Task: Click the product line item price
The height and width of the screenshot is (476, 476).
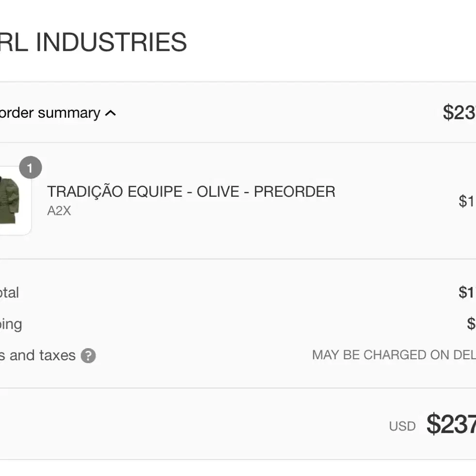Action: pos(467,201)
